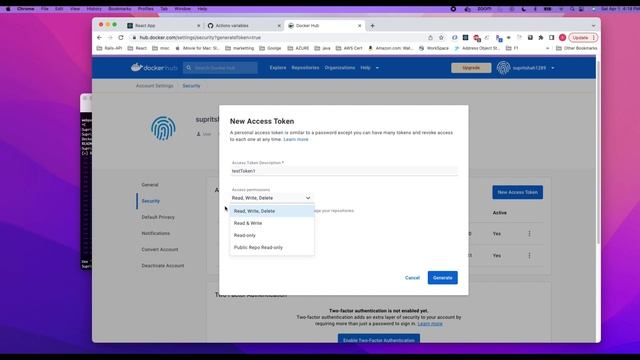Open a new tab with the plus button
The image size is (640, 360).
pyautogui.click(x=372, y=26)
